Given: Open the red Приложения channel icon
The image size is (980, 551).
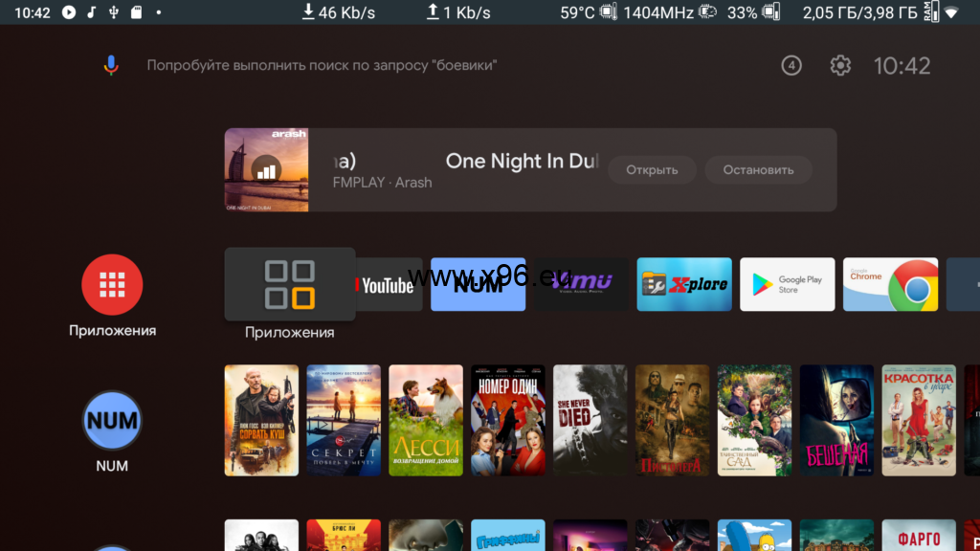Looking at the screenshot, I should click(112, 285).
